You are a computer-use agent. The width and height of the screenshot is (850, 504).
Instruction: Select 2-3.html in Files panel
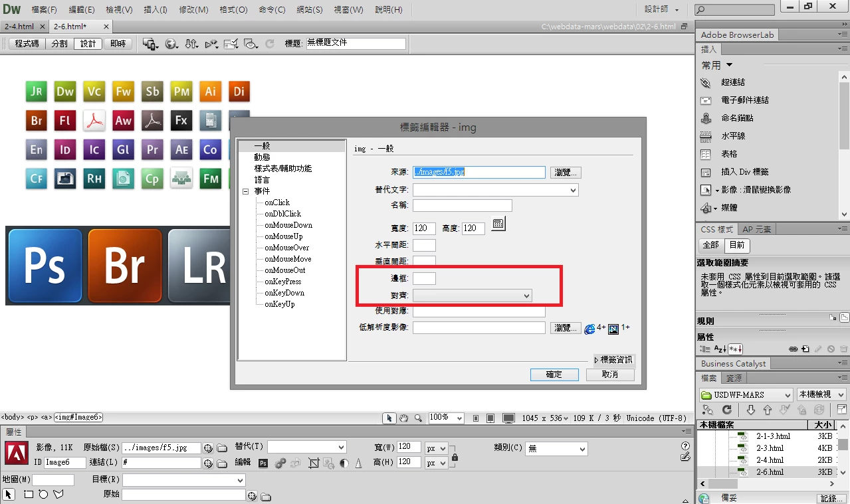click(x=770, y=448)
